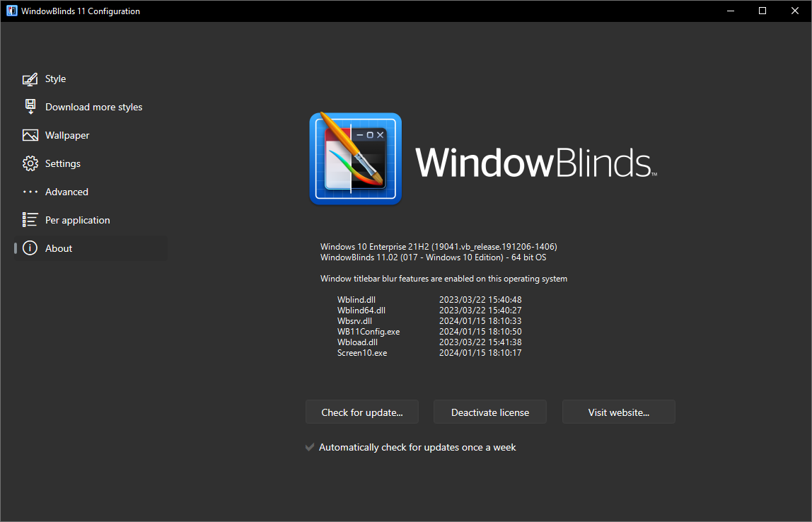The width and height of the screenshot is (812, 522).
Task: Click the Wbsrv.dll file name
Action: tap(355, 321)
